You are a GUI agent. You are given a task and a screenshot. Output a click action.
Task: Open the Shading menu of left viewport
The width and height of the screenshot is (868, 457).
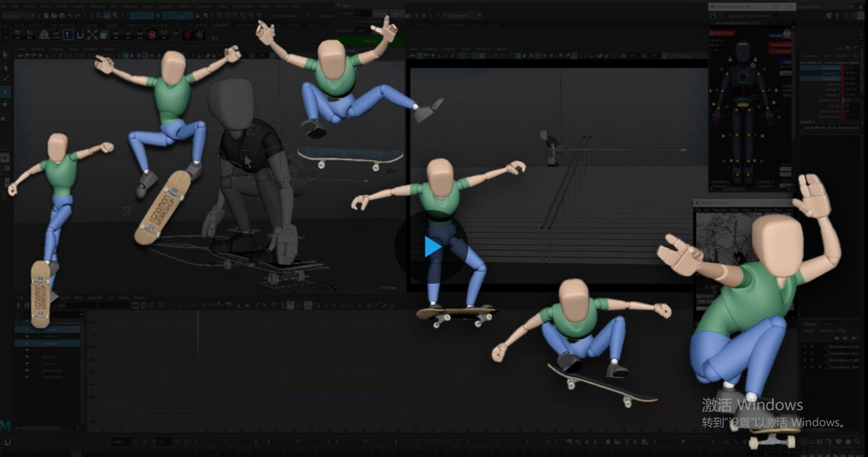click(x=39, y=49)
